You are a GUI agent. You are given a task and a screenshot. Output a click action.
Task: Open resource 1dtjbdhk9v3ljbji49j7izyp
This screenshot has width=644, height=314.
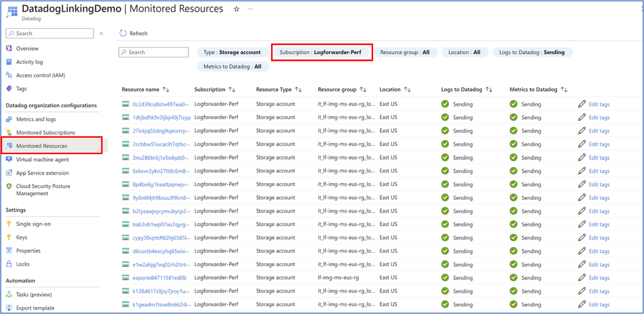click(x=162, y=117)
